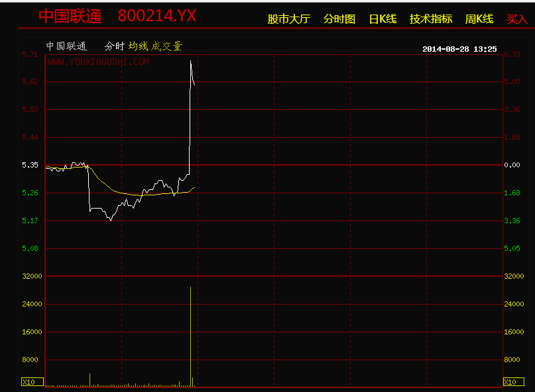The height and width of the screenshot is (392, 535).
Task: Click the white 中国联通 label above chart
Action: coord(66,46)
